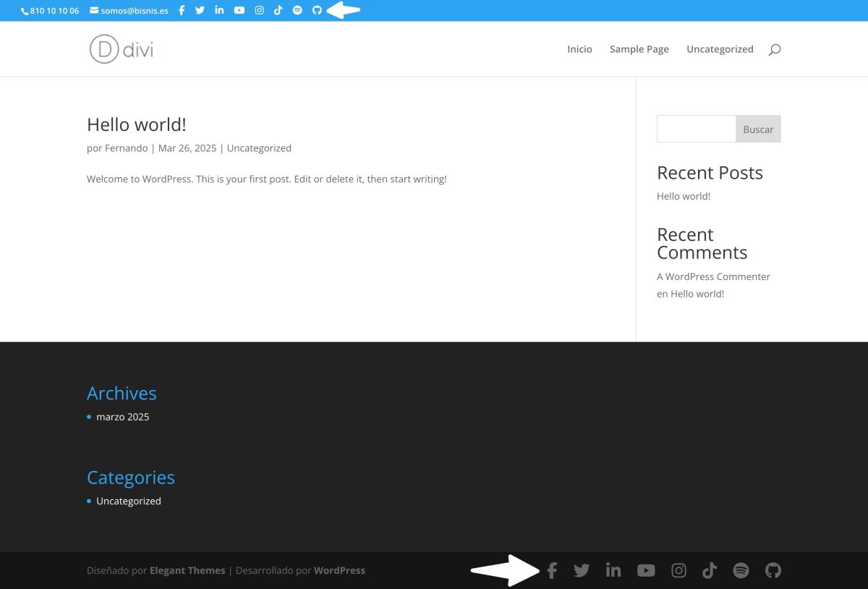The image size is (868, 589).
Task: Click the YouTube icon in the footer
Action: point(646,570)
